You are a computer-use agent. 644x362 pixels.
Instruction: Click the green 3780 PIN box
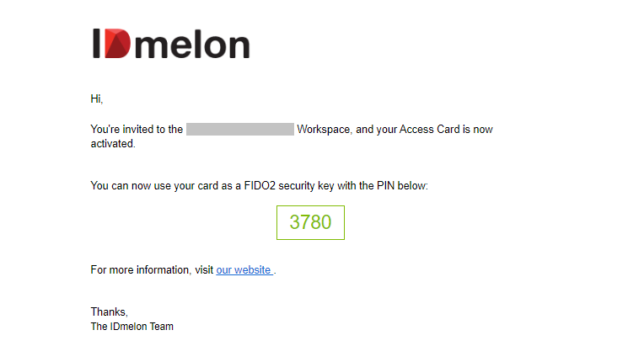point(310,222)
